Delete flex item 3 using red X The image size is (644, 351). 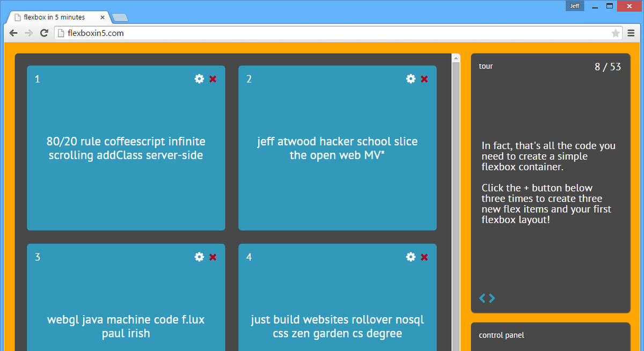tap(213, 257)
